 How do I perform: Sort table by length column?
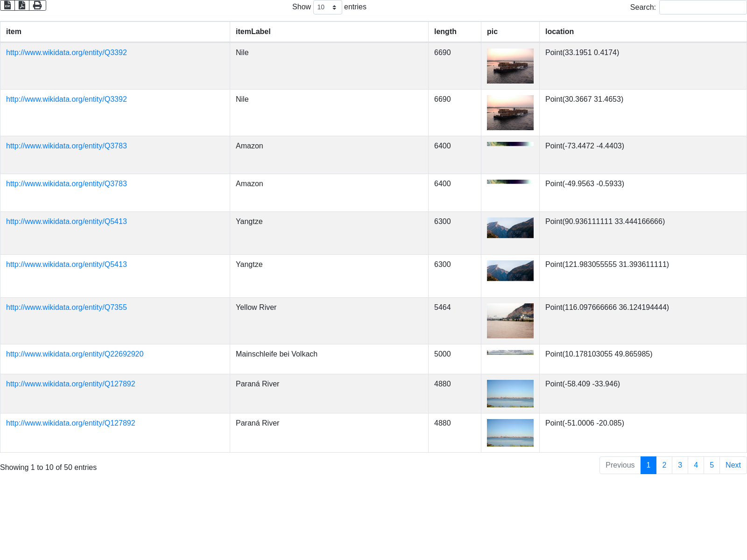tap(445, 32)
